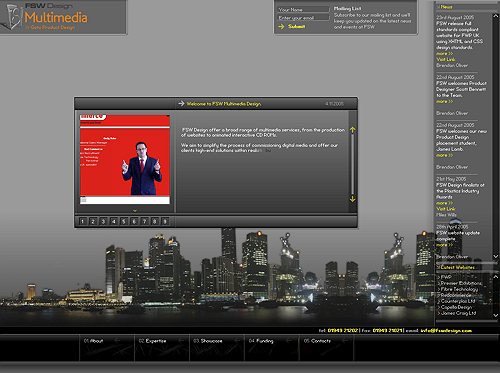
Task: Click the down arrow in welcome text panel
Action: click(x=352, y=199)
